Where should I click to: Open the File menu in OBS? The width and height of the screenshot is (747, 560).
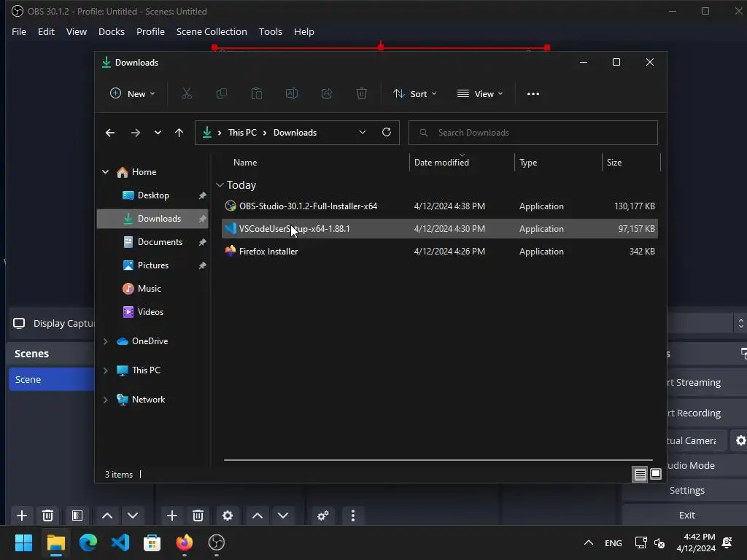coord(19,31)
